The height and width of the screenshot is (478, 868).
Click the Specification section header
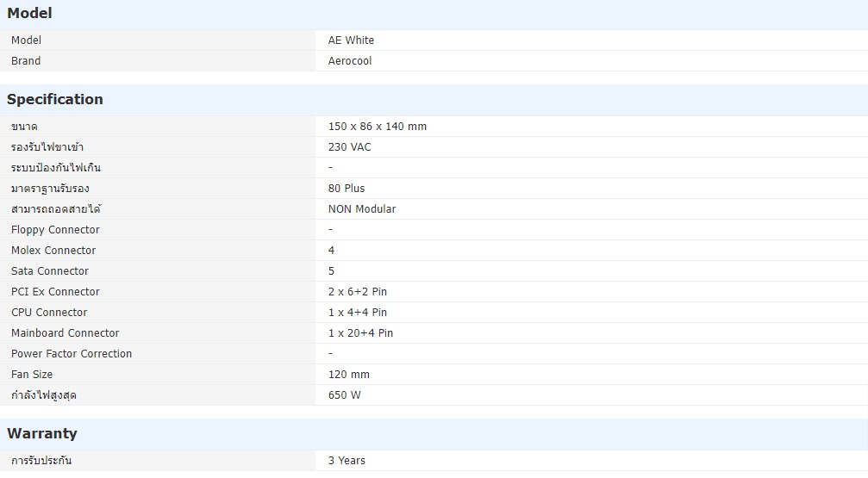pos(55,99)
